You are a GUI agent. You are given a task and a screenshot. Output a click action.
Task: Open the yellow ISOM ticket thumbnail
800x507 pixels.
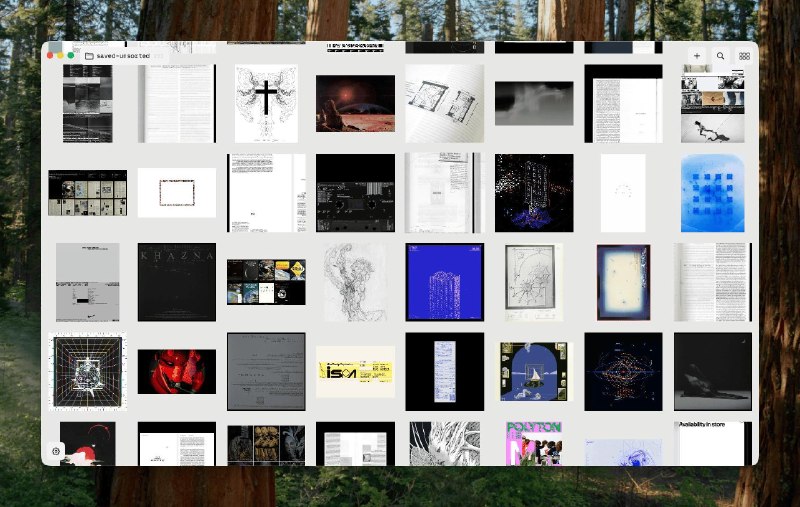pos(355,372)
